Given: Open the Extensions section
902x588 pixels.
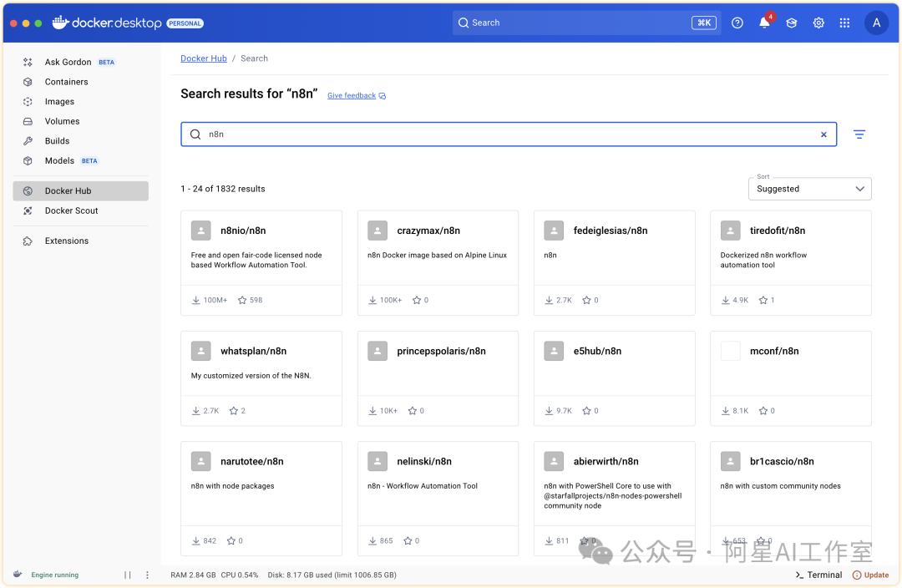Looking at the screenshot, I should point(80,241).
